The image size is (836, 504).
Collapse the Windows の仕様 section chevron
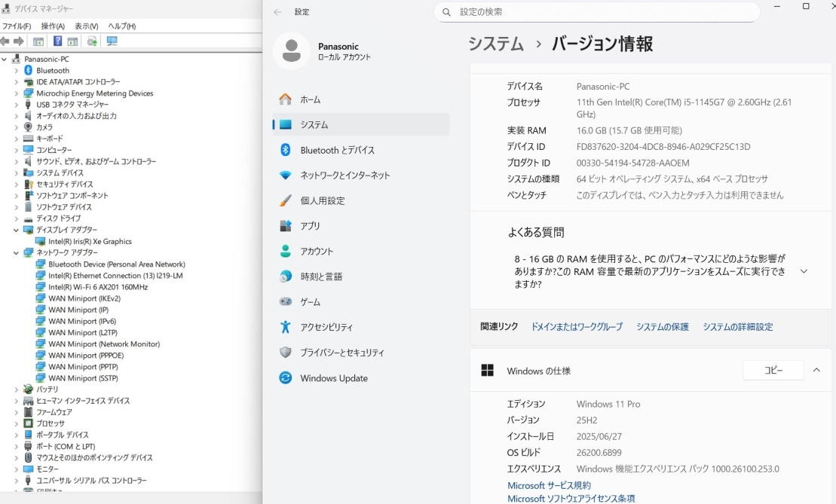pos(816,371)
